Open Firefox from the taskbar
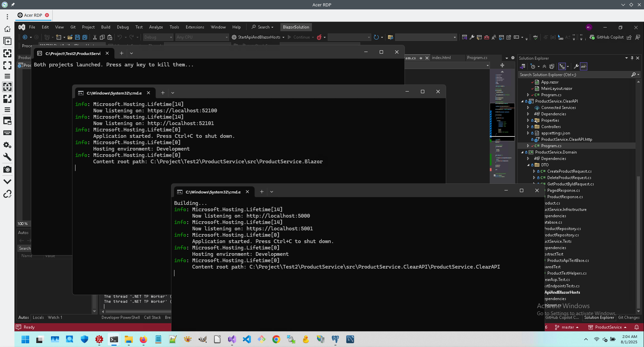 (x=143, y=339)
